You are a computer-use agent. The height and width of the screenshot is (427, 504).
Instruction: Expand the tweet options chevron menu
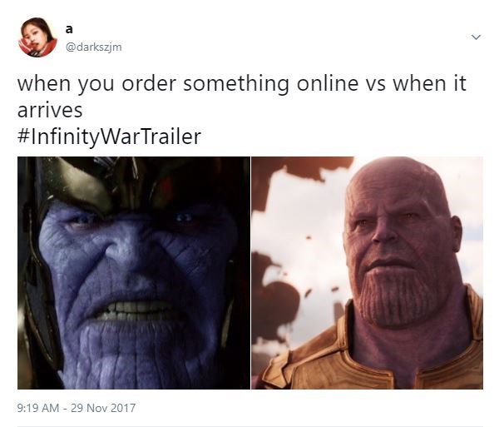(x=476, y=37)
